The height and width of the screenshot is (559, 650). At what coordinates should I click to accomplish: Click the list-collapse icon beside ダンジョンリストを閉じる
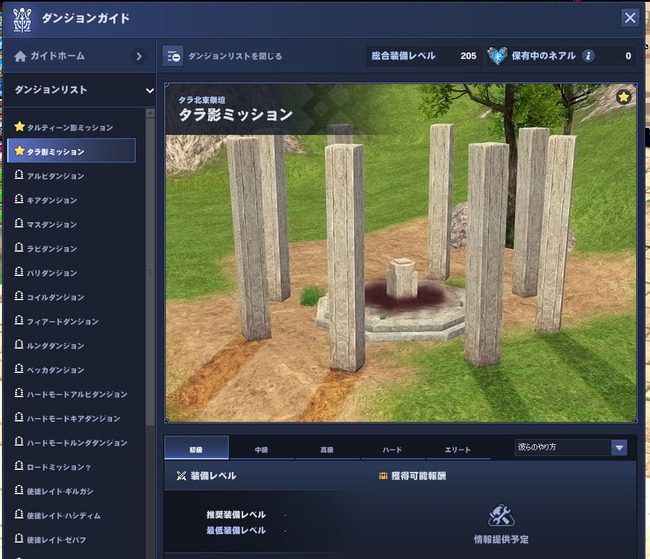tap(173, 56)
